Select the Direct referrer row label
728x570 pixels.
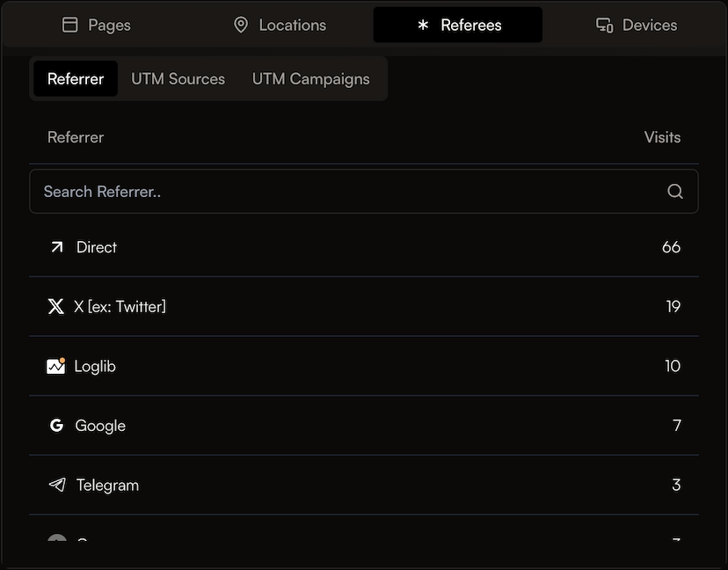97,247
